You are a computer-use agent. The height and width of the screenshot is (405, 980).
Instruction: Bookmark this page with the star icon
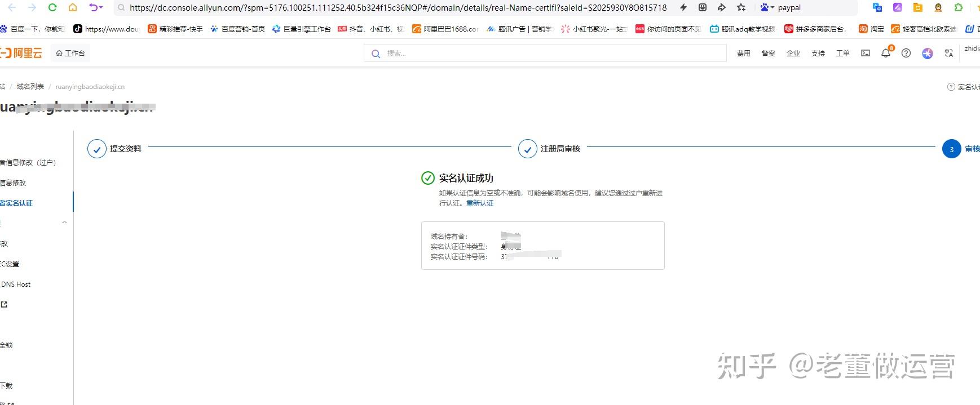(741, 7)
